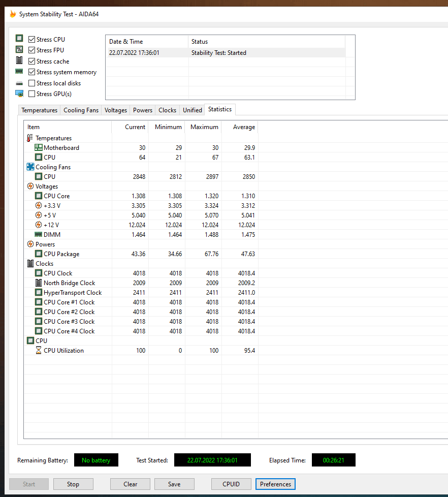Click the CPU Utilization hourglass icon
Image resolution: width=448 pixels, height=497 pixels.
(x=38, y=350)
